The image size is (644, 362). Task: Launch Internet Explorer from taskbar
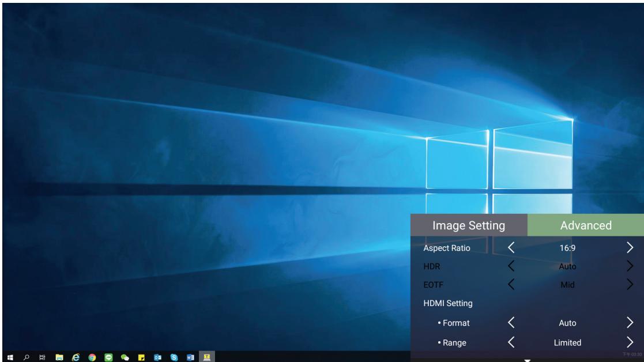tap(76, 357)
